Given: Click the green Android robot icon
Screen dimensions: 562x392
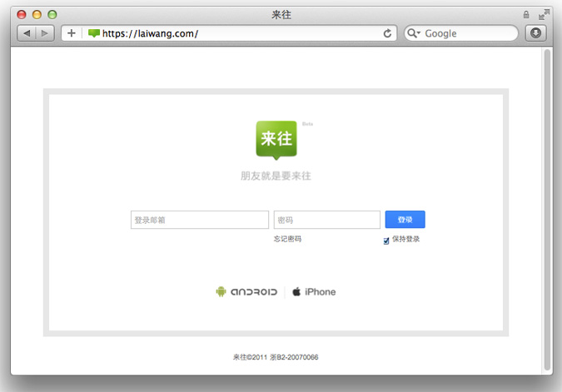Looking at the screenshot, I should (x=221, y=291).
